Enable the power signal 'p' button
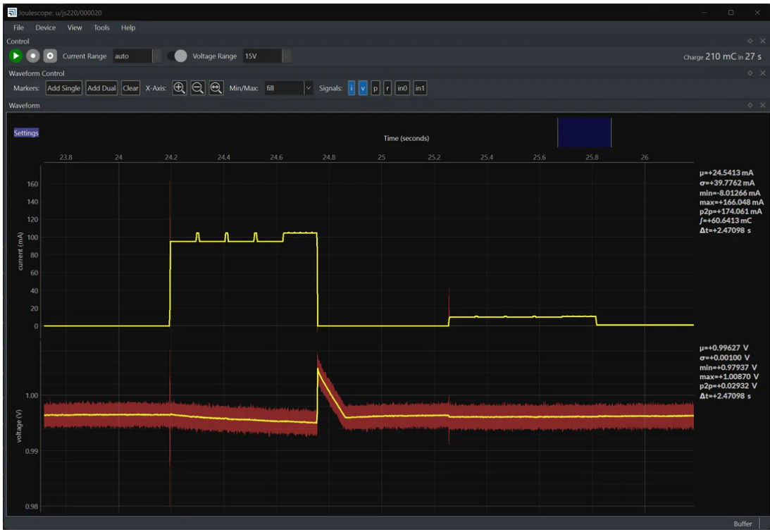Screen dimensions: 770x532 (375, 88)
